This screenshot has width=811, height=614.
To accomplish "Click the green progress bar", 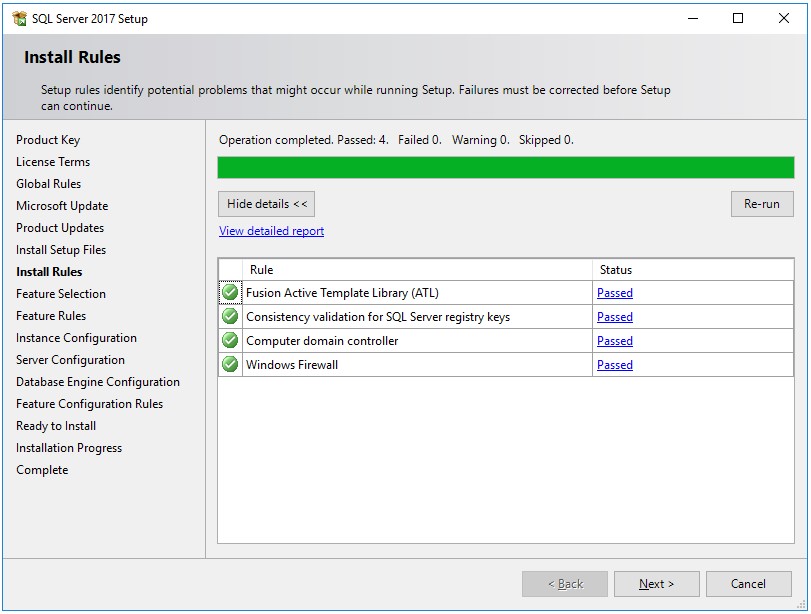I will 506,167.
